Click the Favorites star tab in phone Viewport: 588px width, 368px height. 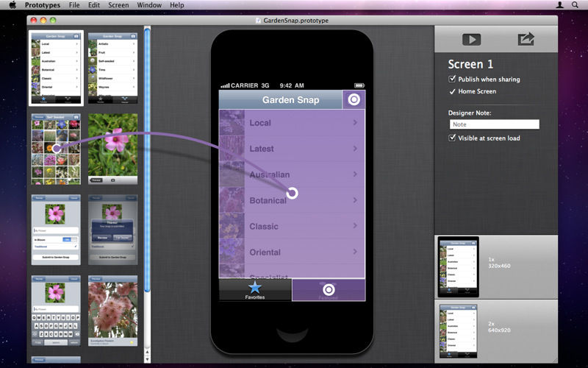click(x=255, y=289)
